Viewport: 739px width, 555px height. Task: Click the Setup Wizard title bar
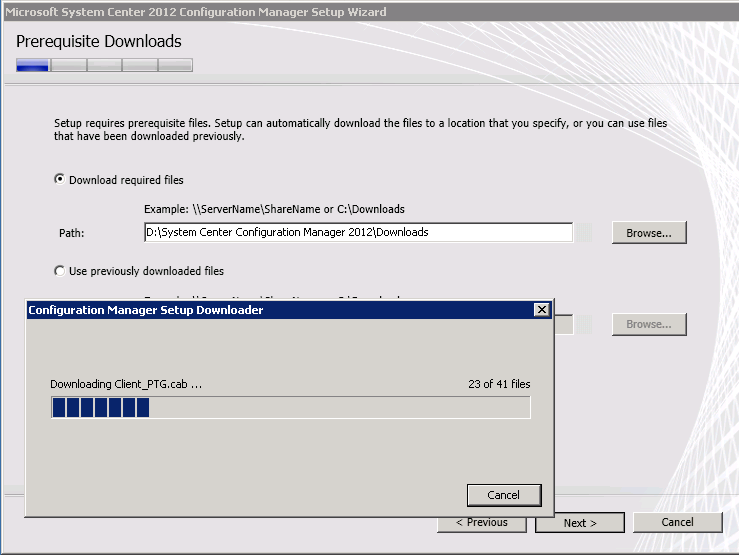click(370, 12)
